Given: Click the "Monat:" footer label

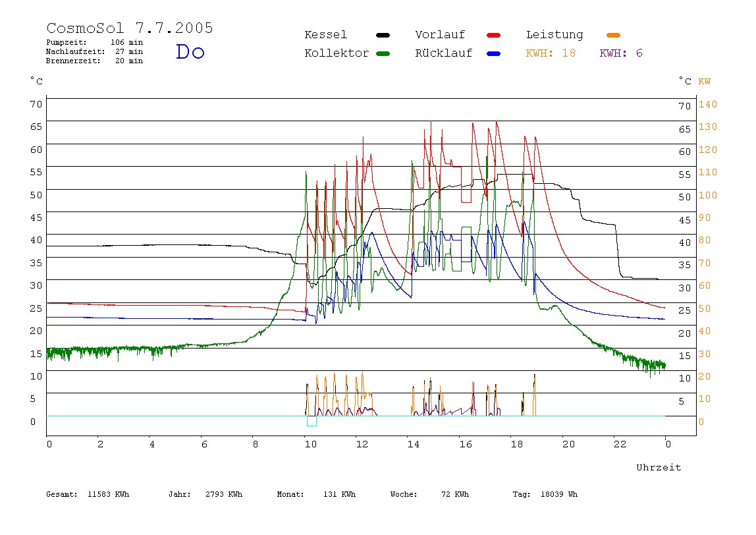Looking at the screenshot, I should [x=290, y=494].
